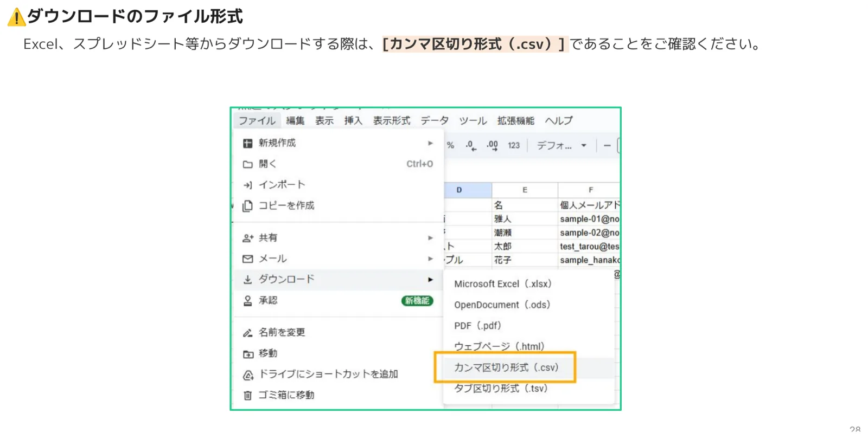Click the メール envelope icon
This screenshot has height=439, width=868.
point(247,259)
